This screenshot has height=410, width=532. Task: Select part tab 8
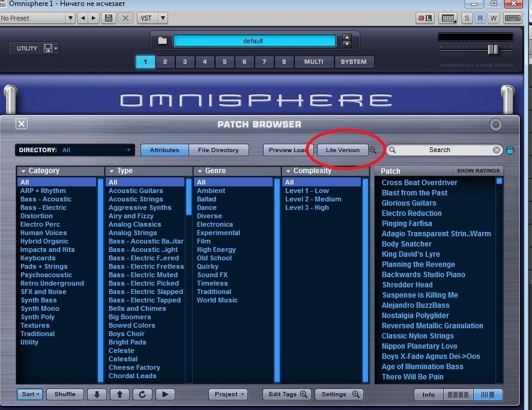coord(284,62)
